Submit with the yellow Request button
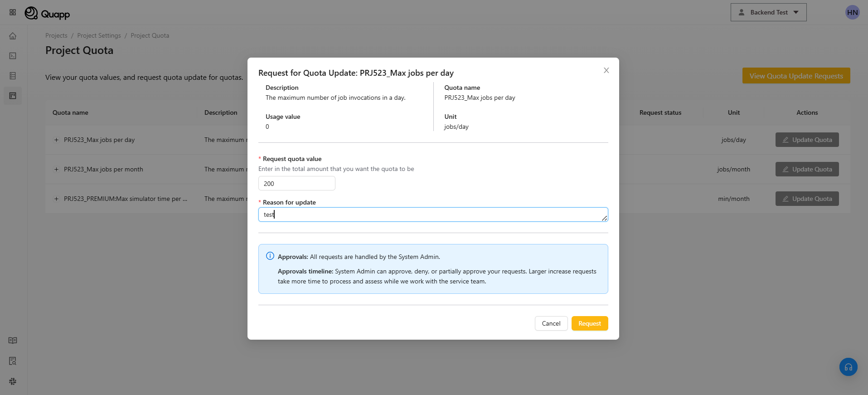 tap(589, 323)
